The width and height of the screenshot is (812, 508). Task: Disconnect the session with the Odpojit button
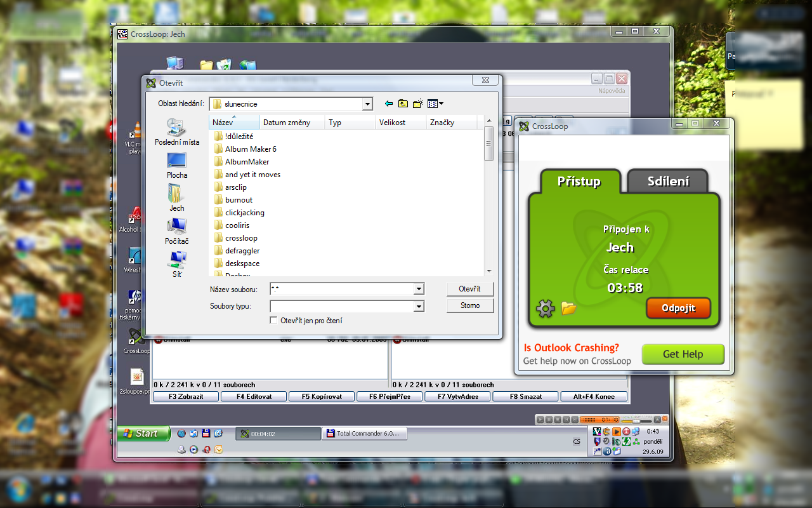[x=678, y=308]
